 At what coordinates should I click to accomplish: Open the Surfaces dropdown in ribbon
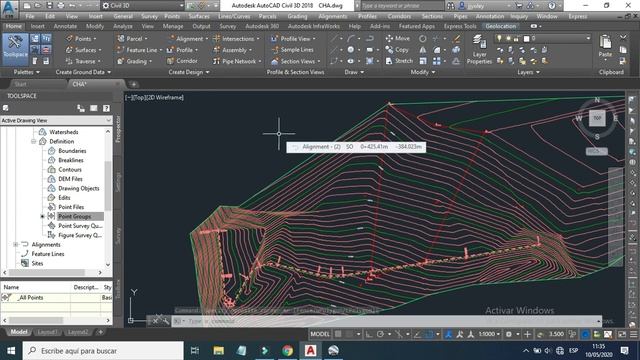[x=84, y=50]
